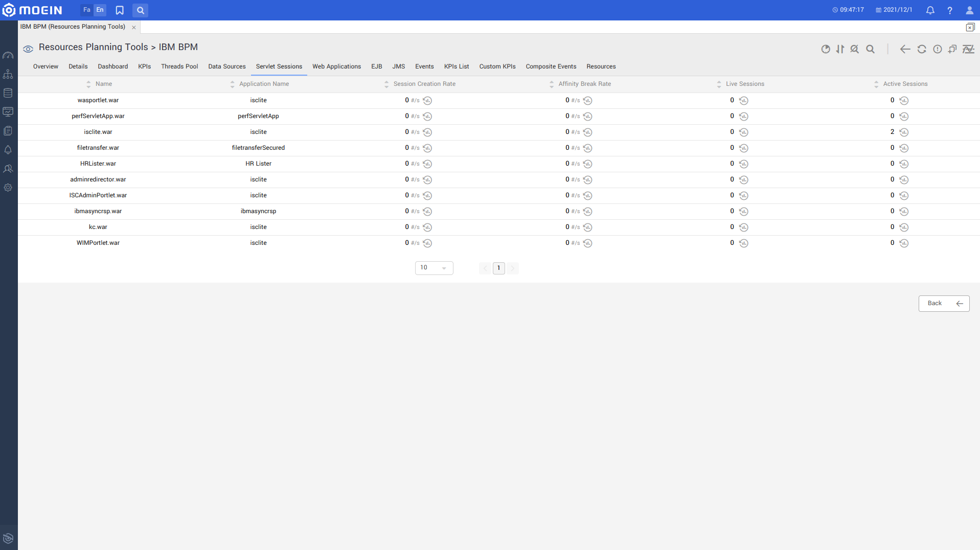Sort by Session Creation Rate column
This screenshot has height=550, width=980.
click(x=420, y=84)
